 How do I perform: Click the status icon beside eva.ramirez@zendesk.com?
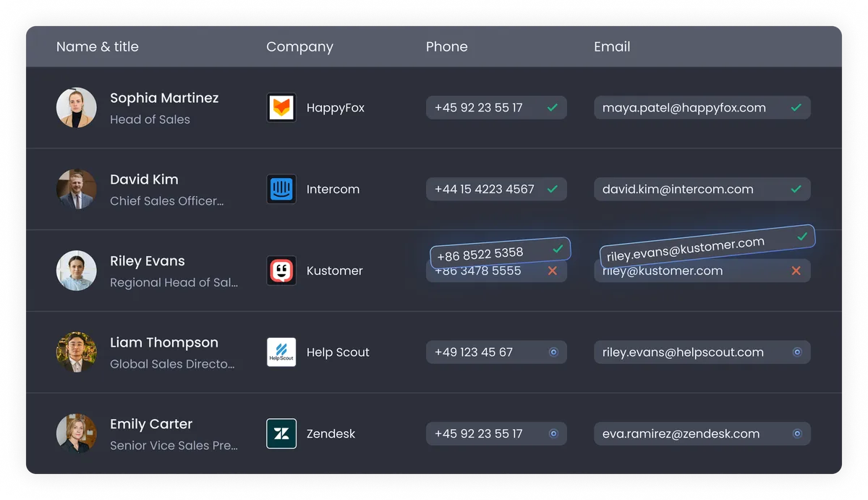point(796,433)
